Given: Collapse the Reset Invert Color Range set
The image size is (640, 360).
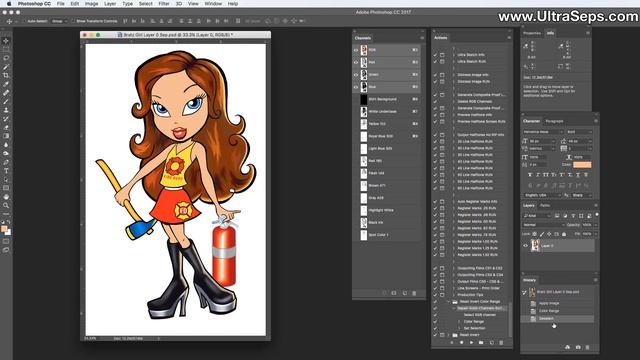Looking at the screenshot, I should coord(448,302).
